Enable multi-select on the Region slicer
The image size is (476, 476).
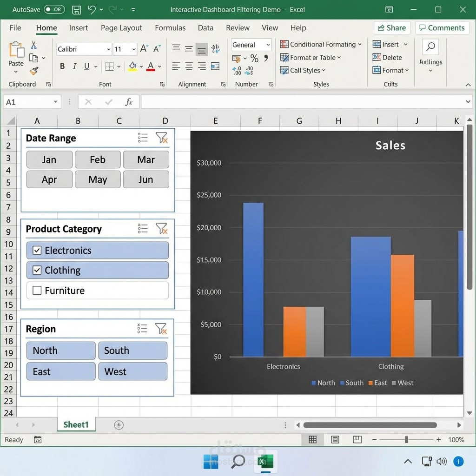pos(142,328)
